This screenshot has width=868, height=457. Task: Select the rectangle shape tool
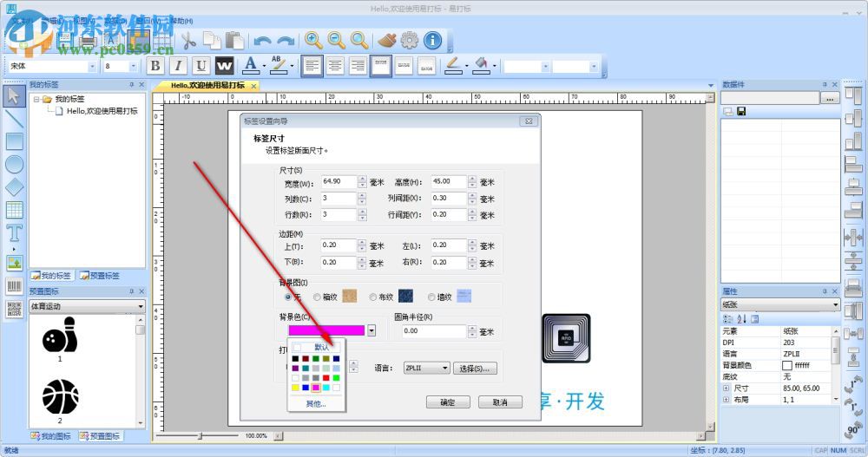[x=14, y=141]
